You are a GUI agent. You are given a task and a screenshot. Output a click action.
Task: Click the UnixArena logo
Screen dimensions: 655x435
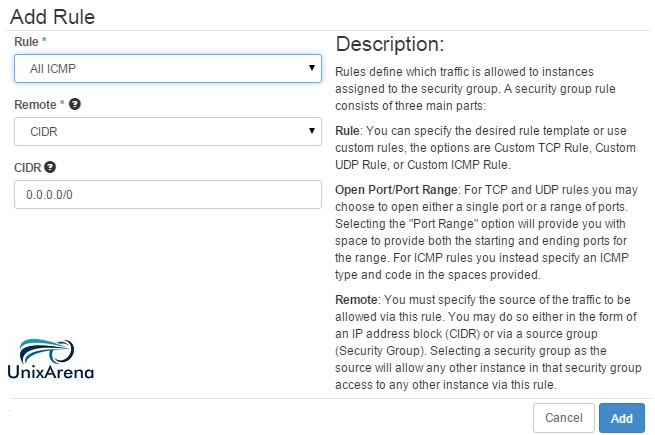click(x=51, y=359)
